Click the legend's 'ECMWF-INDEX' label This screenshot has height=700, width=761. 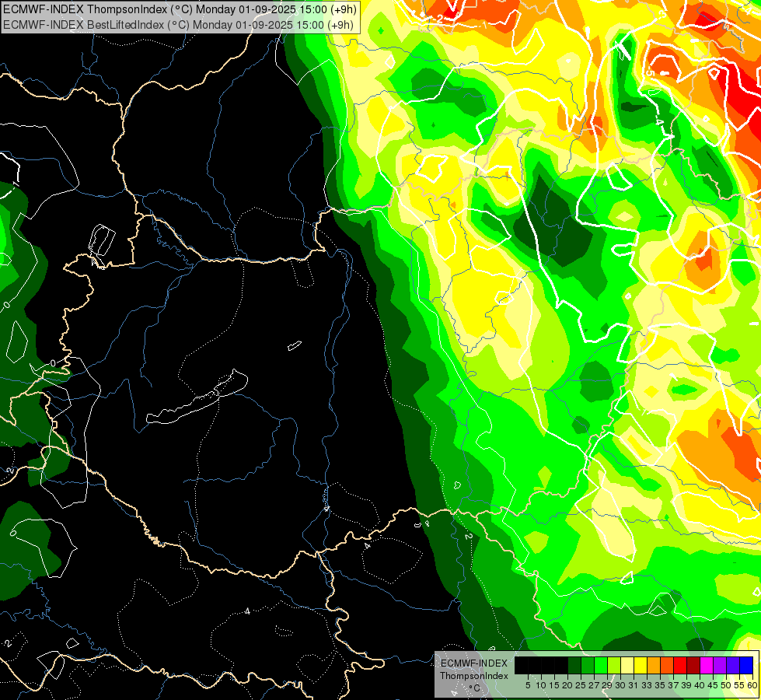point(474,663)
